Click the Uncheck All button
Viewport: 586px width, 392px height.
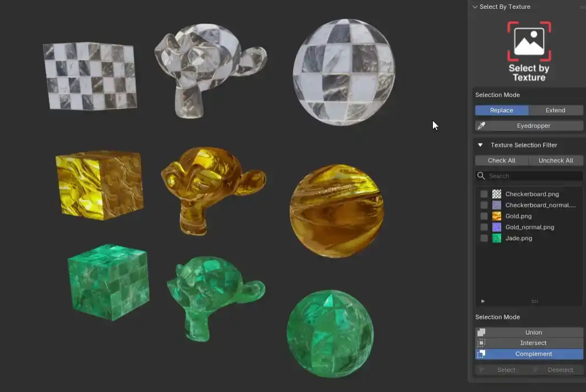point(556,160)
